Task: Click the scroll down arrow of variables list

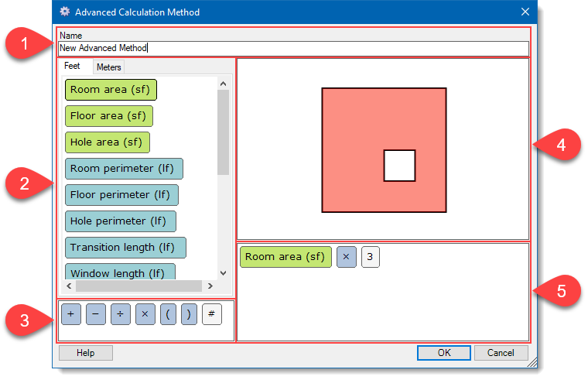Action: tap(223, 273)
